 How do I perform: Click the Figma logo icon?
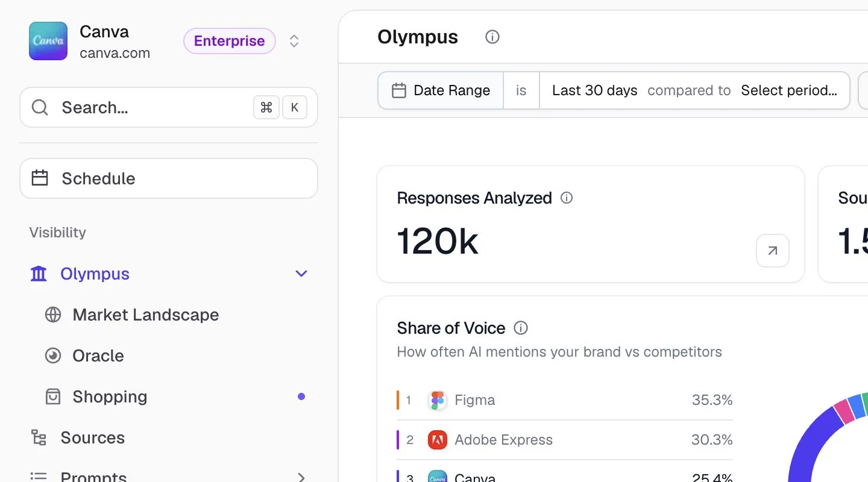(x=438, y=400)
